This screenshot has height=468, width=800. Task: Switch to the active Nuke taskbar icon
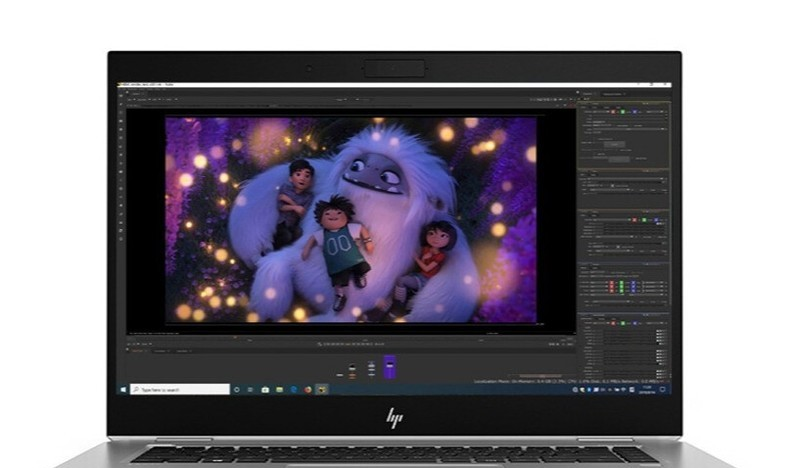[x=322, y=389]
